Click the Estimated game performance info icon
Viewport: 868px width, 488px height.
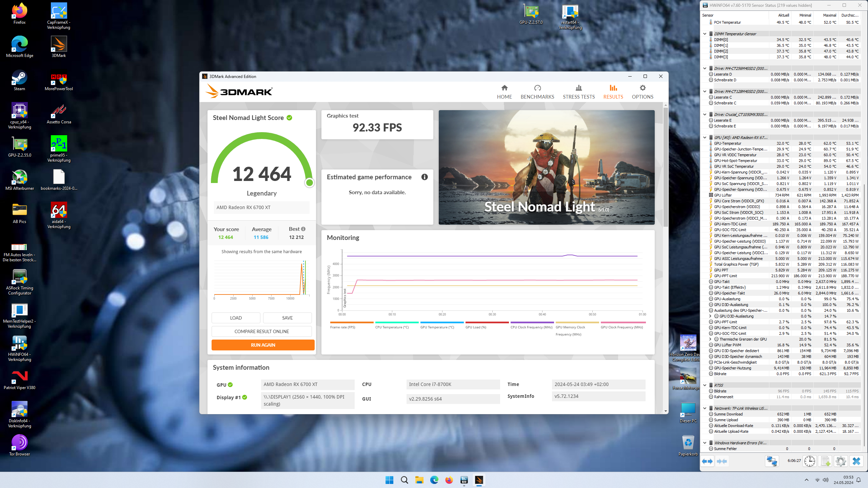425,177
